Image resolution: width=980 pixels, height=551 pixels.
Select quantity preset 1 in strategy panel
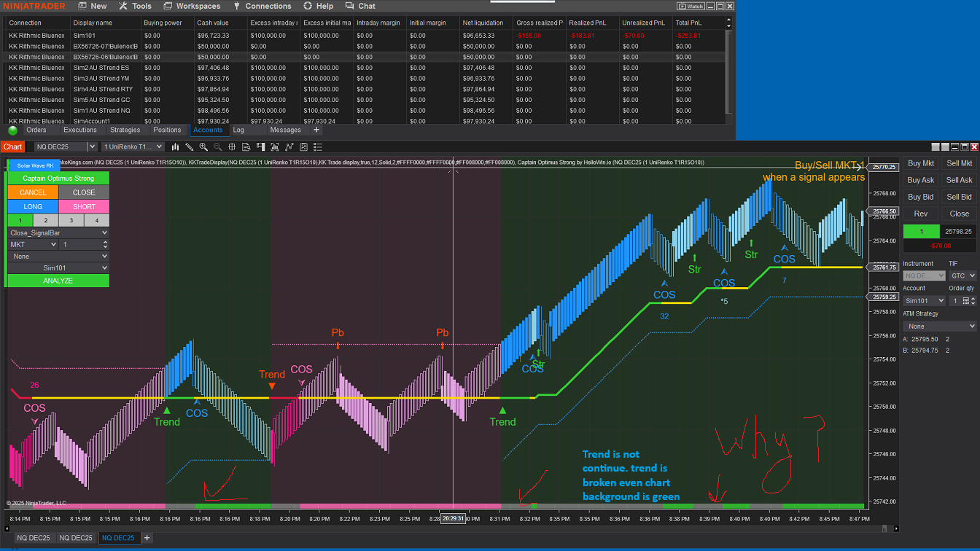20,220
